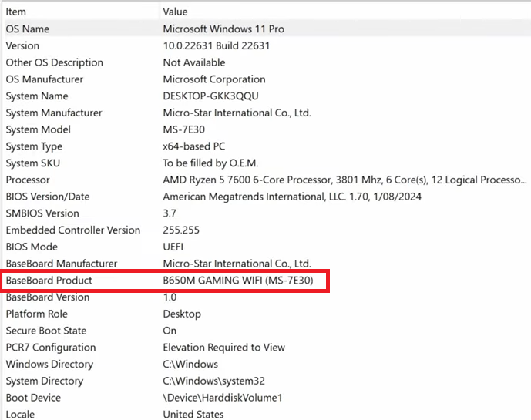
Task: Click the Embedded Controller Version row
Action: tap(73, 230)
